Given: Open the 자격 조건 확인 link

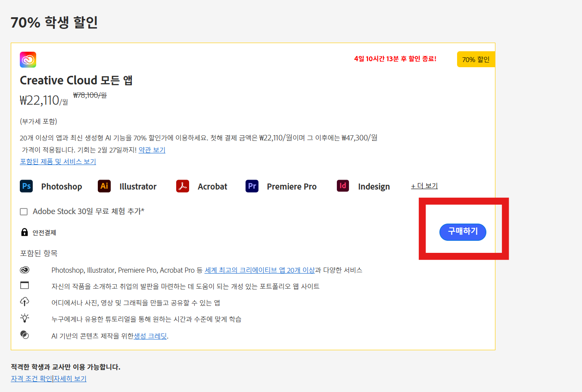Looking at the screenshot, I should pos(31,379).
